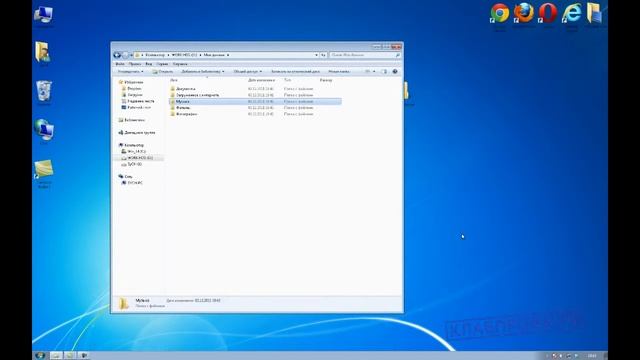The height and width of the screenshot is (360, 640).
Task: Open second pinned taskbar Explorer icon
Action: coord(70,356)
